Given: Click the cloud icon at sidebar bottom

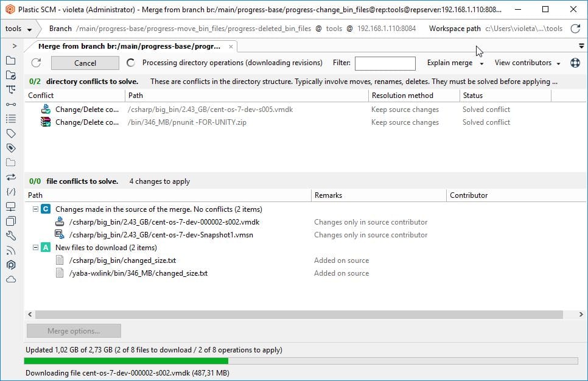Looking at the screenshot, I should (11, 279).
